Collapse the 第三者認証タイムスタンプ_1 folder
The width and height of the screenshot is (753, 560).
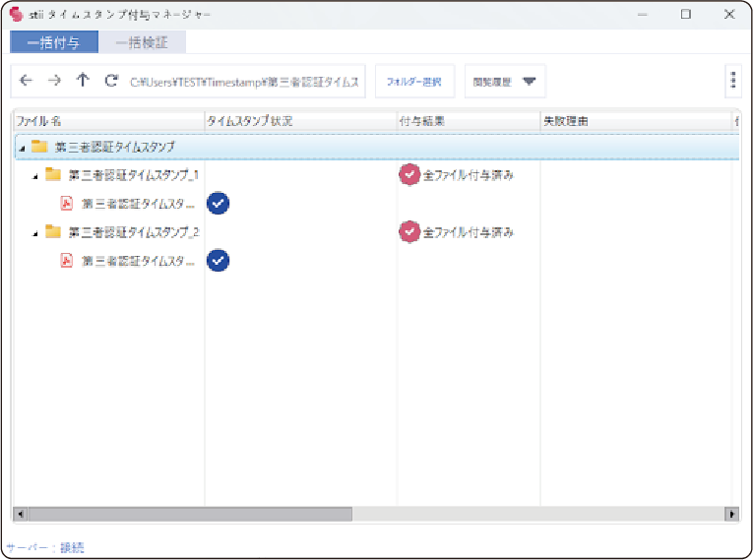click(x=35, y=176)
